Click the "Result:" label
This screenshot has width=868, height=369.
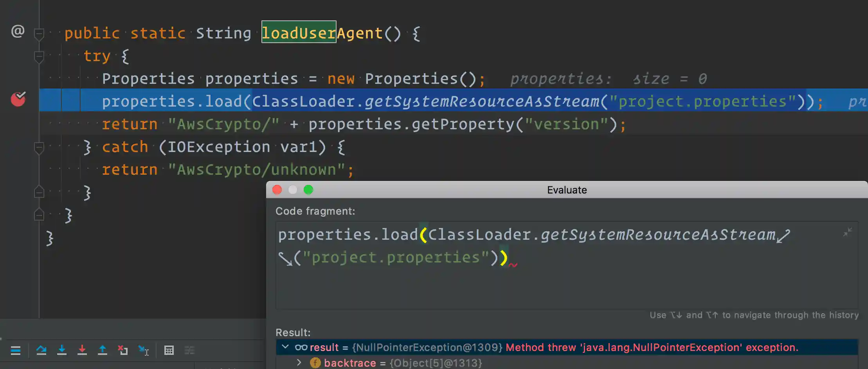coord(293,333)
